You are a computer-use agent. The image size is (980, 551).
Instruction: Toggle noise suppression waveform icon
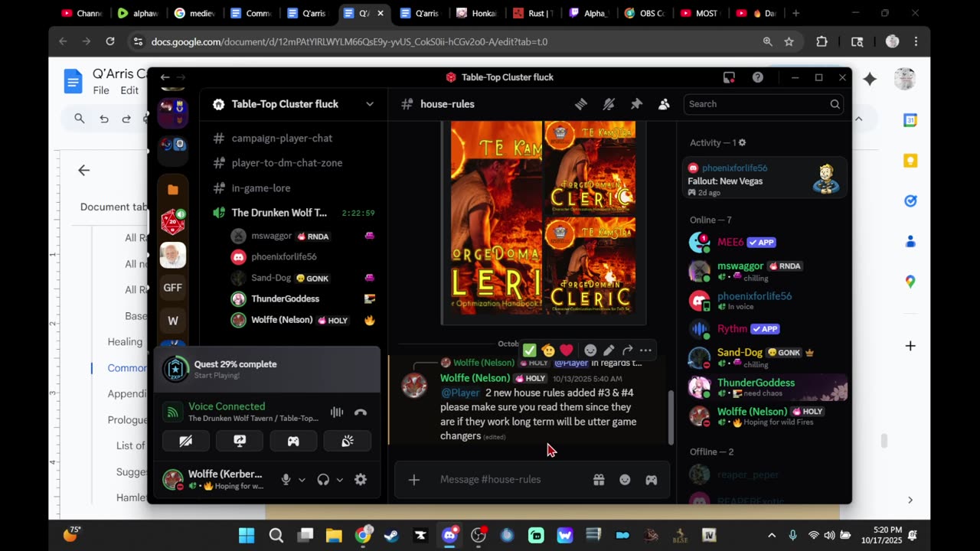point(336,412)
